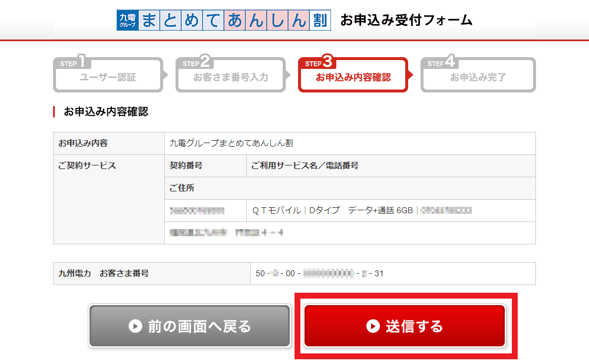Click the customer number value starting with 50

pos(320,273)
